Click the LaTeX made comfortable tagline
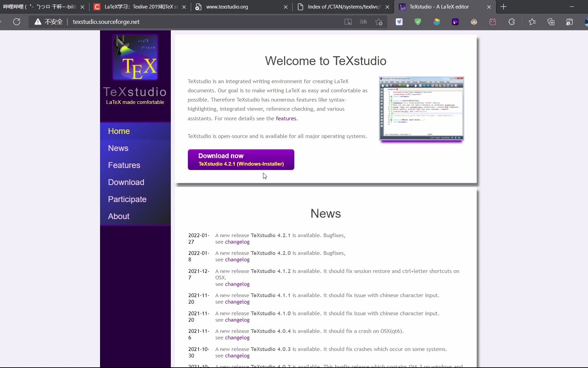The width and height of the screenshot is (588, 368). (x=135, y=102)
